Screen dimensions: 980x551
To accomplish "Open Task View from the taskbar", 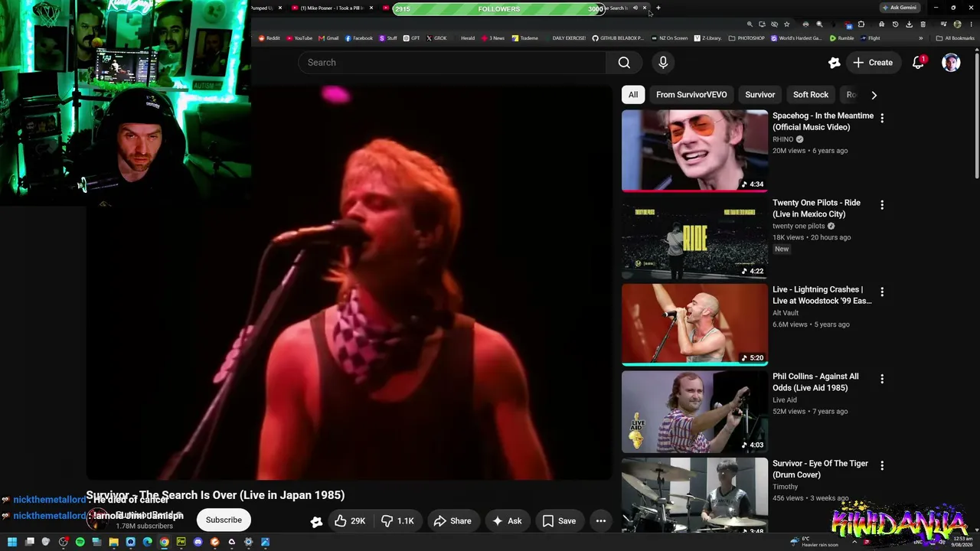I will tap(29, 542).
